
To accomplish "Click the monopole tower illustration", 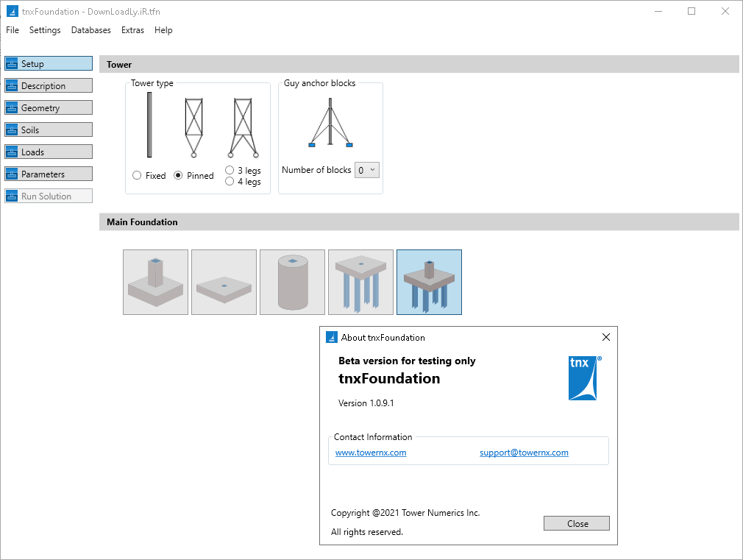I will 149,124.
